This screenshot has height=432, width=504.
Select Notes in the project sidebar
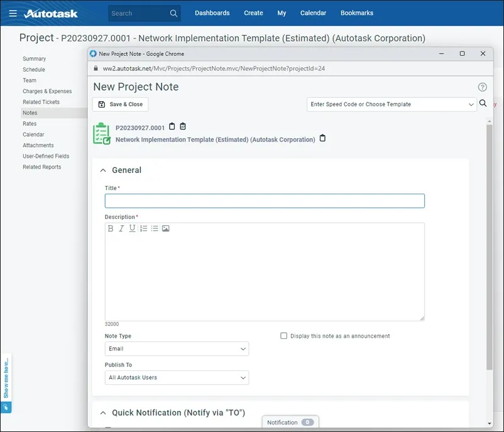pos(54,113)
